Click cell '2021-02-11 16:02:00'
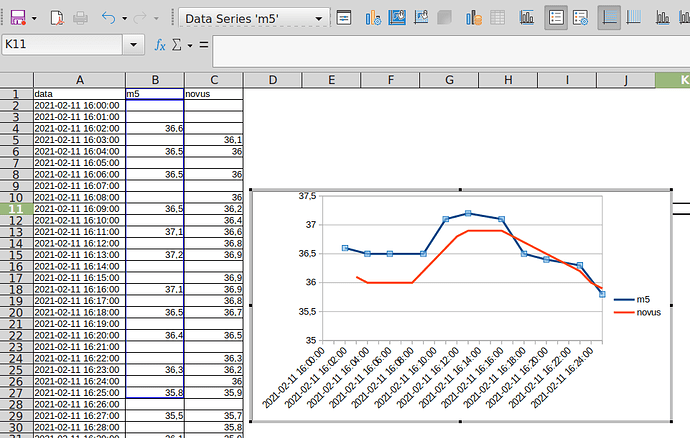 point(80,129)
